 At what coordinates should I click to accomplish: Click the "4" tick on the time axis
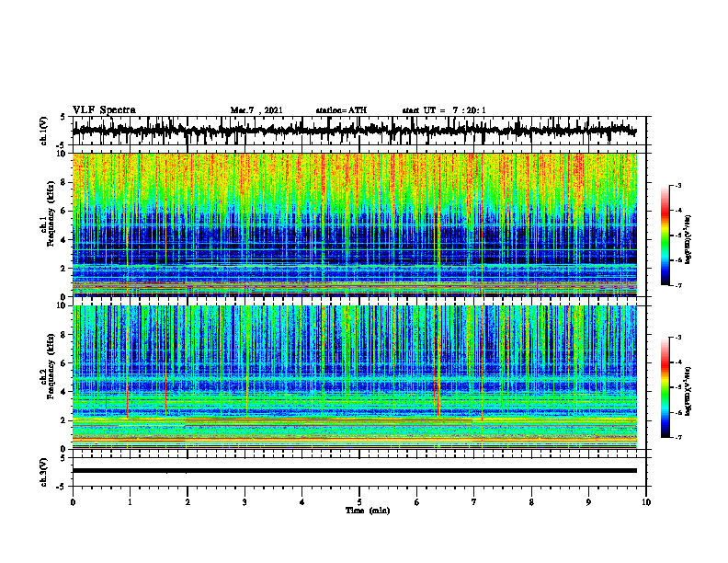[302, 502]
